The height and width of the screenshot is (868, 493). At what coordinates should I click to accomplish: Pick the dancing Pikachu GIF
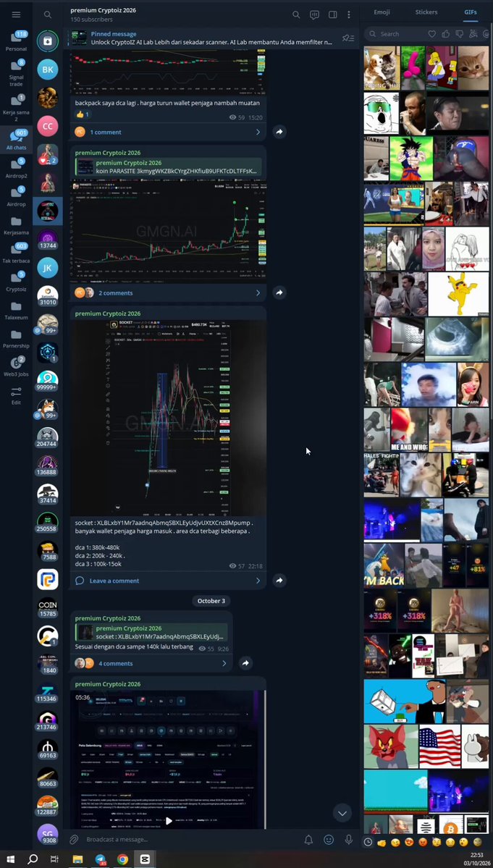[x=459, y=294]
